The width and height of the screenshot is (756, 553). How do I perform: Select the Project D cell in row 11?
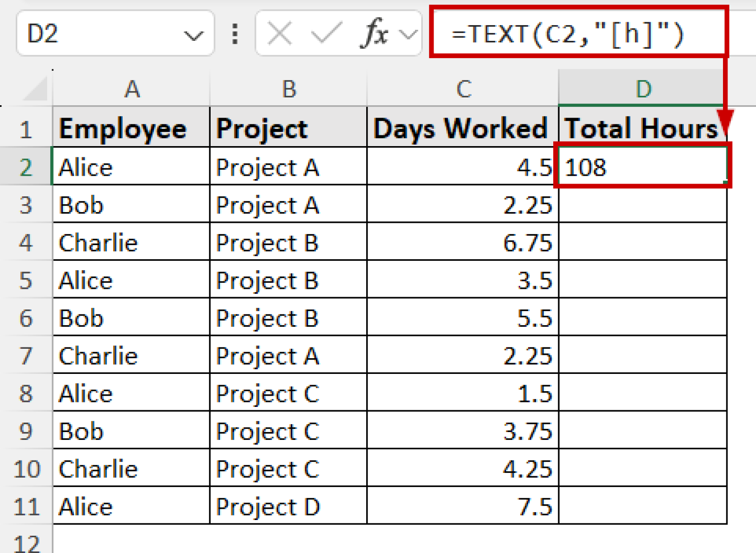click(x=268, y=506)
